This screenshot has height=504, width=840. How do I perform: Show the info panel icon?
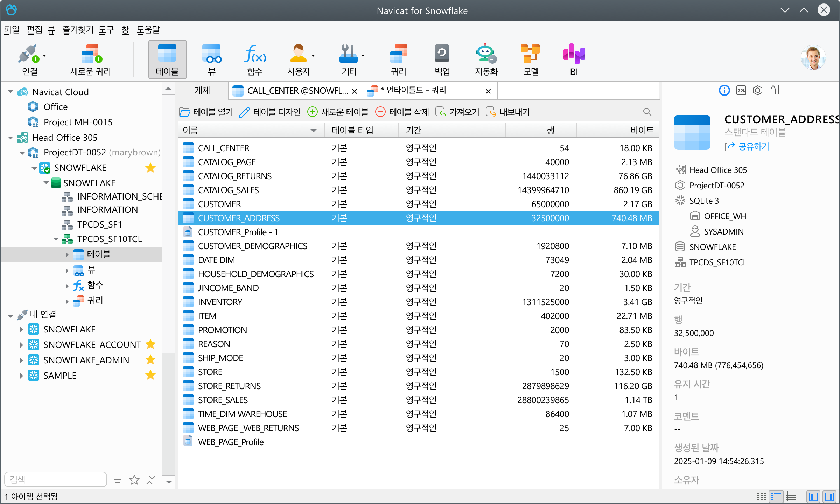point(724,91)
